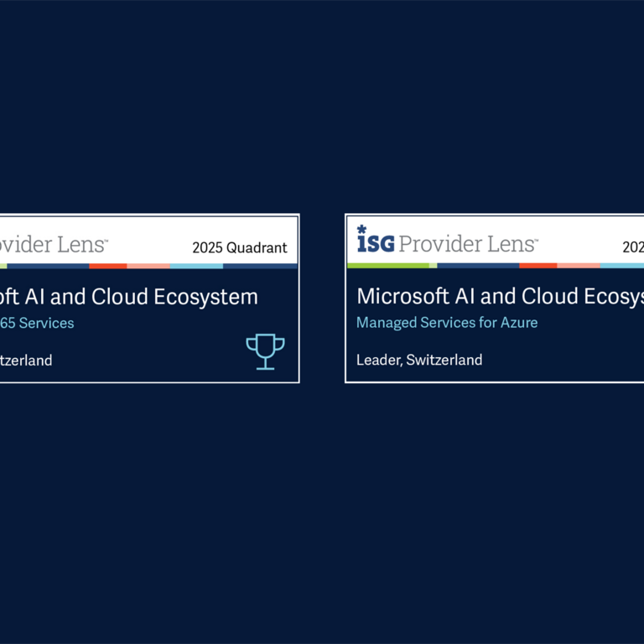The height and width of the screenshot is (644, 644).
Task: Click the partial "ovider Lens" wordmark on the left badge
Action: point(53,244)
